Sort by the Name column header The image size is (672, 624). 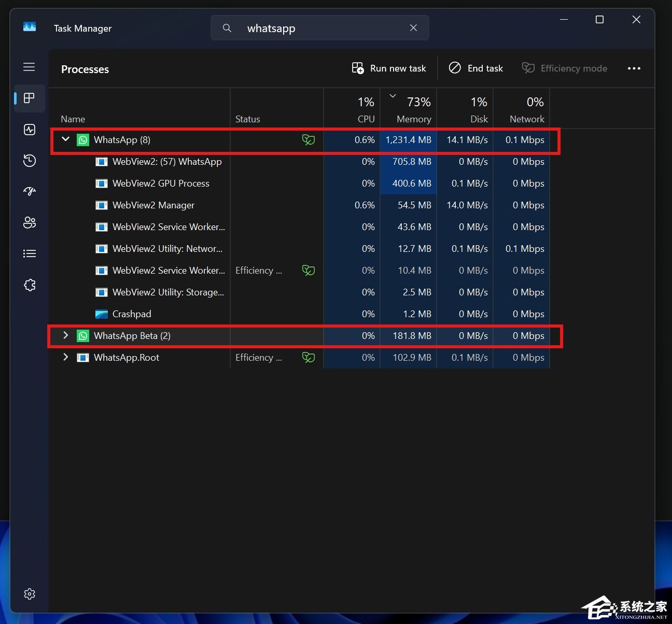pos(139,109)
